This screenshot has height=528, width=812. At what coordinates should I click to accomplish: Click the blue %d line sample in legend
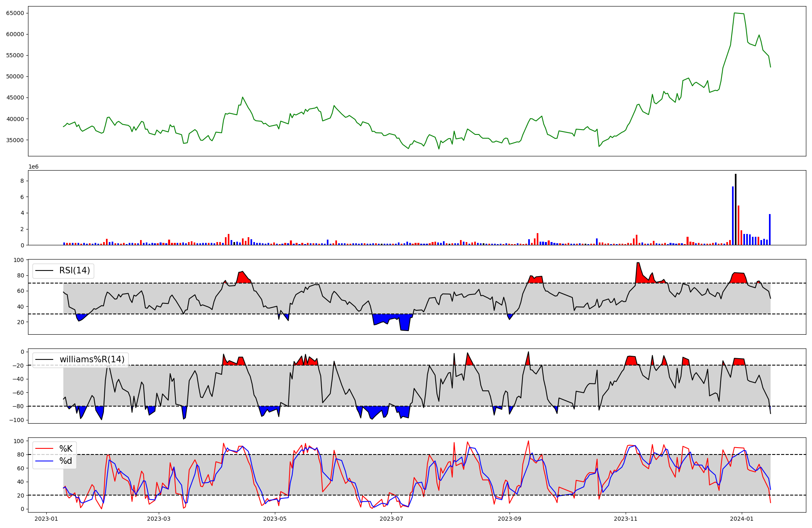point(45,461)
